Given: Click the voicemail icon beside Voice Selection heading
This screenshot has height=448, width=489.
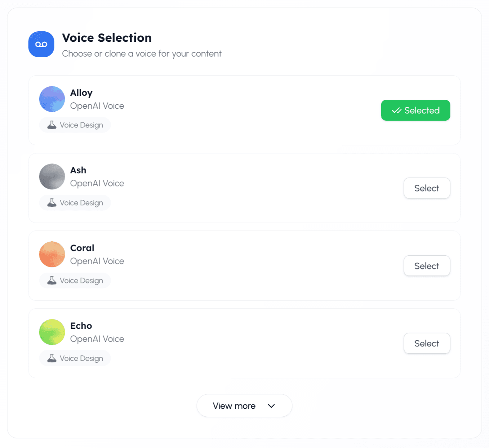Looking at the screenshot, I should click(x=41, y=44).
